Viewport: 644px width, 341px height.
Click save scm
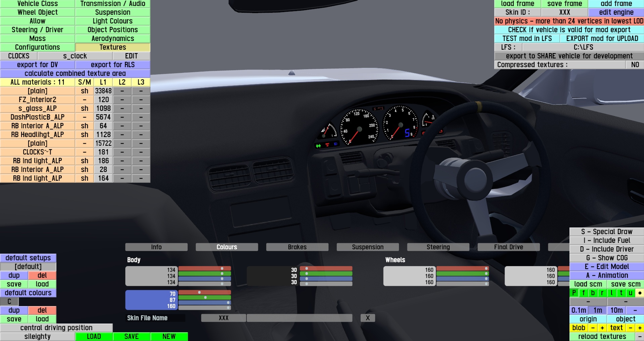point(626,284)
